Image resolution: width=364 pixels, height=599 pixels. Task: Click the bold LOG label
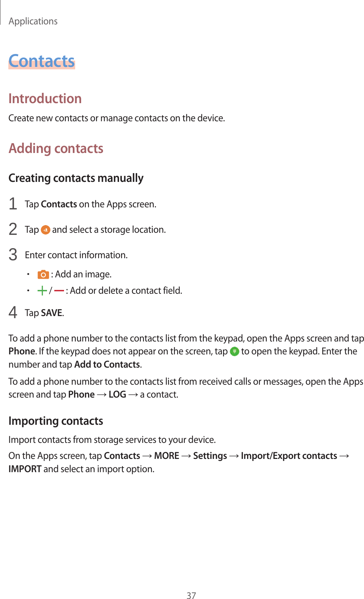[x=117, y=394]
